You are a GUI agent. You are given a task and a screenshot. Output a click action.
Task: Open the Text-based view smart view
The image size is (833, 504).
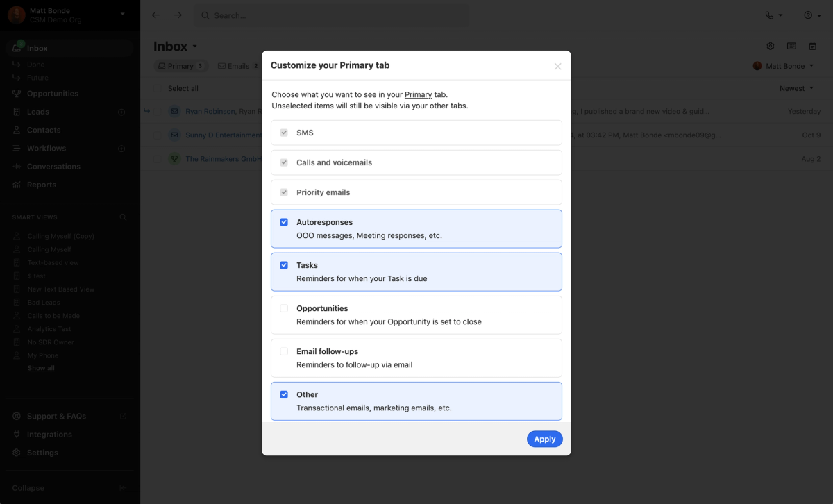pyautogui.click(x=53, y=263)
